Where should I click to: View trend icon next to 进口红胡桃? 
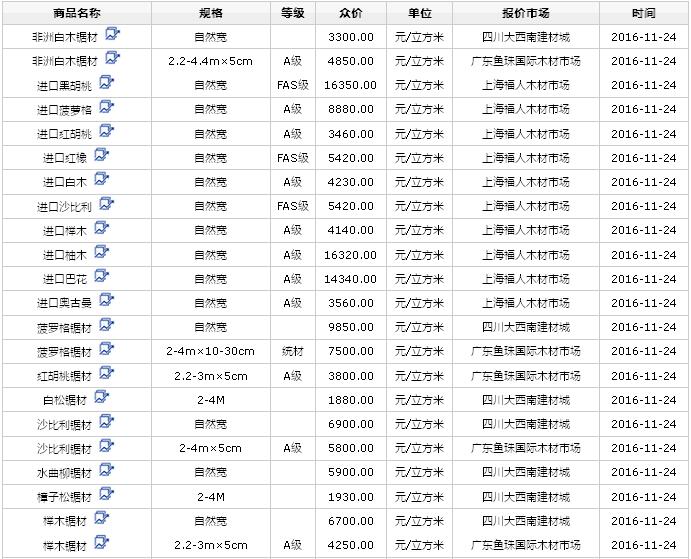(107, 131)
